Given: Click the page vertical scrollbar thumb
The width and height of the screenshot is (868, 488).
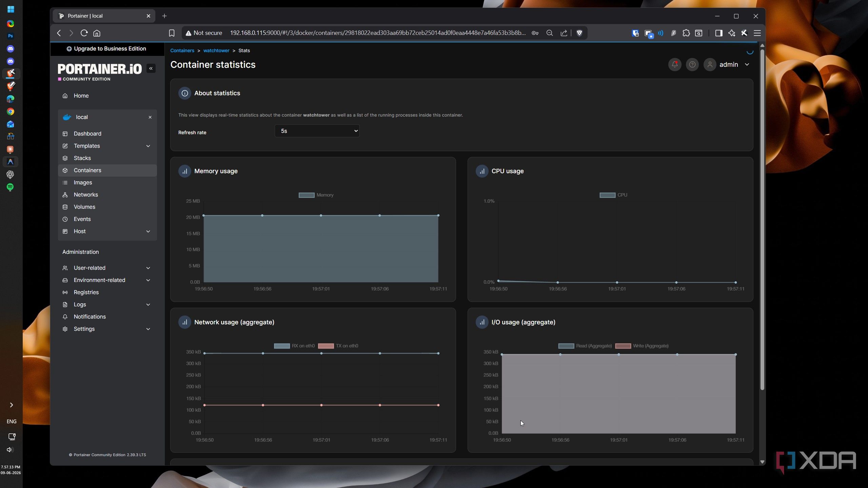Looking at the screenshot, I should [x=762, y=219].
